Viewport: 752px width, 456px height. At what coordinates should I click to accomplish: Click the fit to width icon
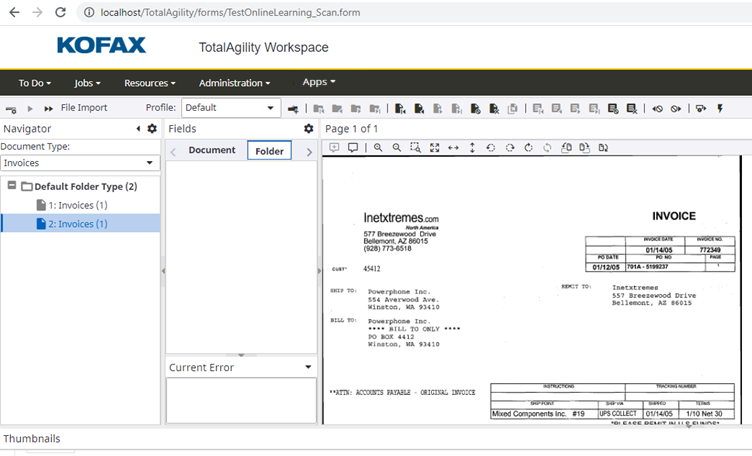point(453,148)
